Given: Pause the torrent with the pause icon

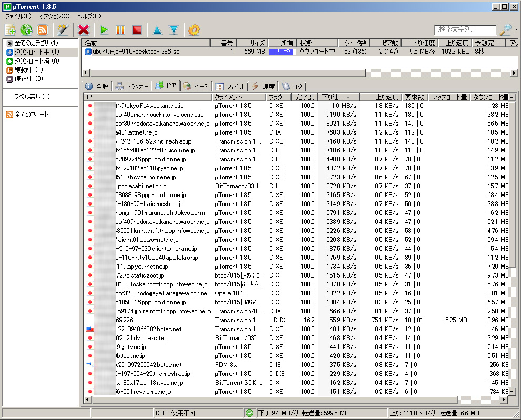Looking at the screenshot, I should click(x=121, y=30).
